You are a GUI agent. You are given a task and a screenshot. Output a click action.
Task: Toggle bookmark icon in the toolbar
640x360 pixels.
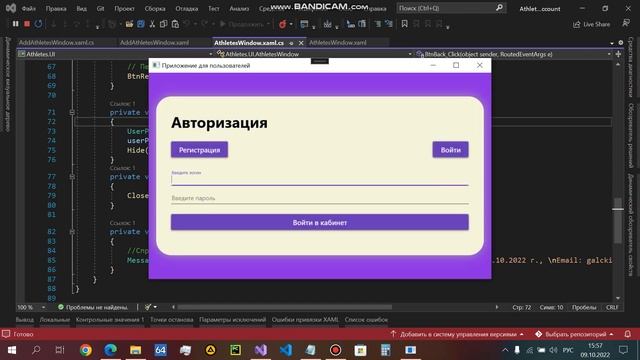tap(404, 24)
